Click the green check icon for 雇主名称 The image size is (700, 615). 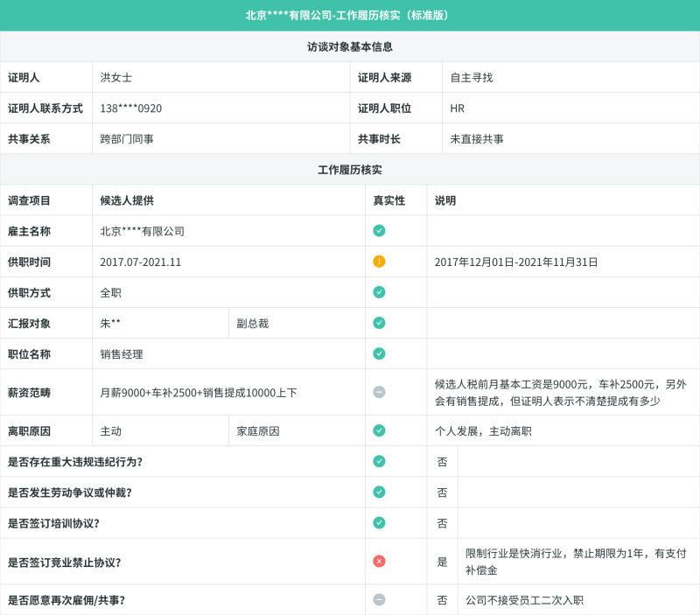click(x=379, y=231)
